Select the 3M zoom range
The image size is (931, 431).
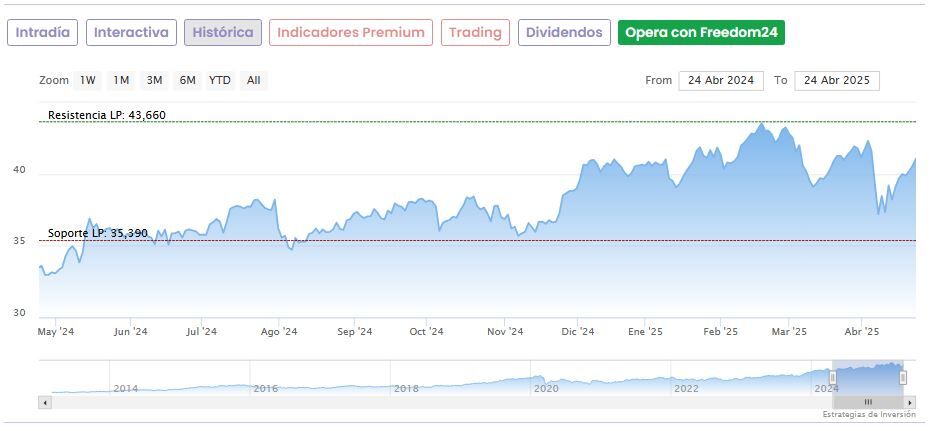coord(154,80)
